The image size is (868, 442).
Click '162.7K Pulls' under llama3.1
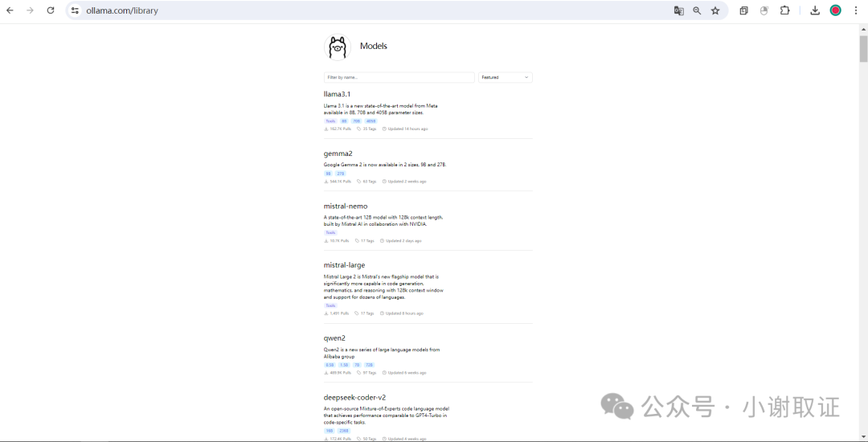(338, 129)
